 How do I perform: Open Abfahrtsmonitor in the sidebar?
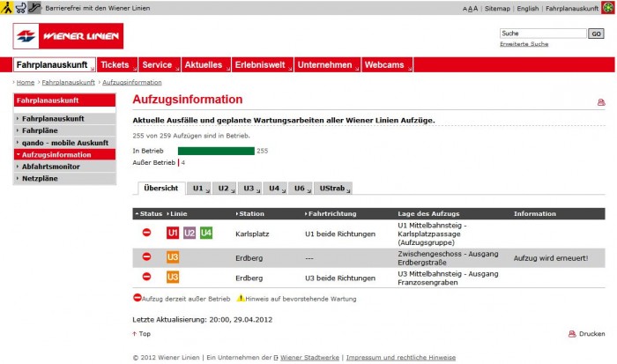point(65,167)
